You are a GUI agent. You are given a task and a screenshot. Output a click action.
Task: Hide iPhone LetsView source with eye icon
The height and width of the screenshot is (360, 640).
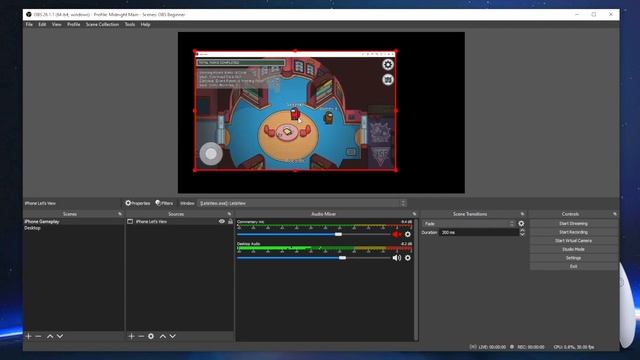pyautogui.click(x=222, y=221)
